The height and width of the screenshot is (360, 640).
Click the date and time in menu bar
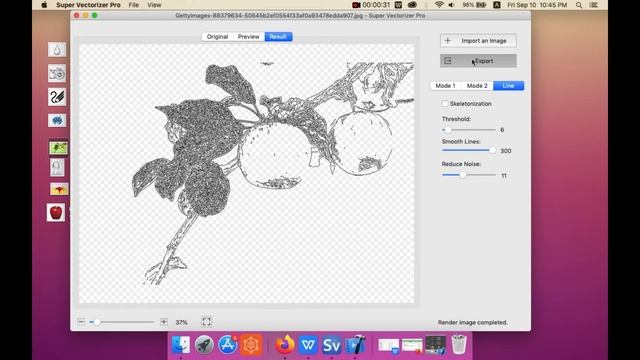(x=537, y=5)
